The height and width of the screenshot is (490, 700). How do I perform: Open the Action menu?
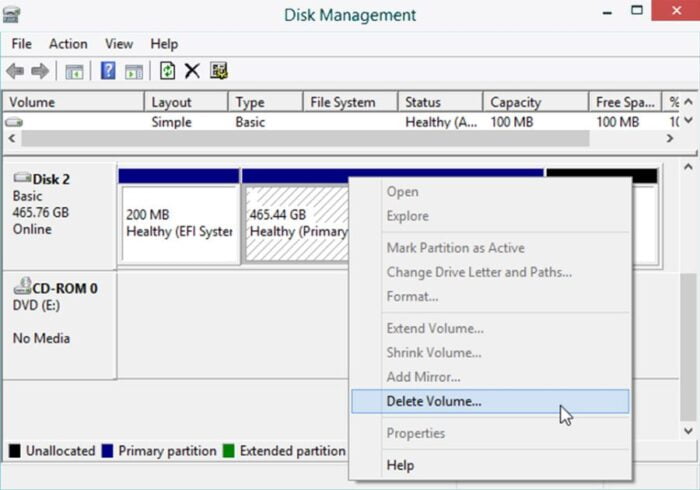click(68, 44)
